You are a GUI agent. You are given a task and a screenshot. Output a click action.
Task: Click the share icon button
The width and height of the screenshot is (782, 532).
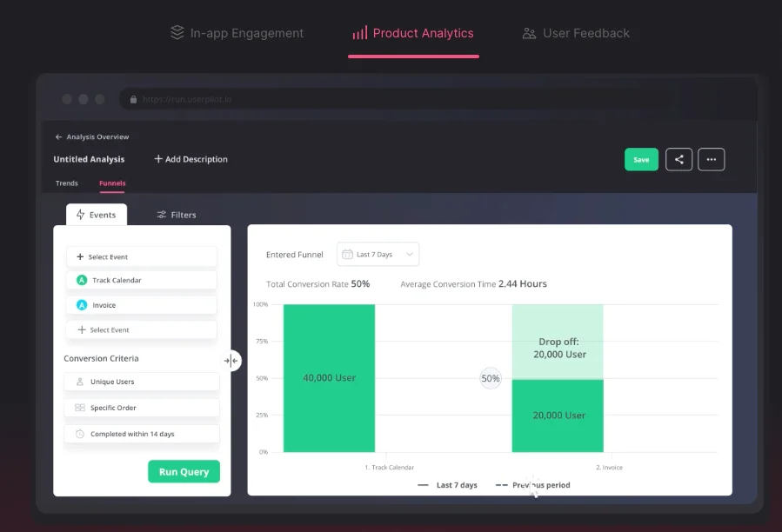678,160
